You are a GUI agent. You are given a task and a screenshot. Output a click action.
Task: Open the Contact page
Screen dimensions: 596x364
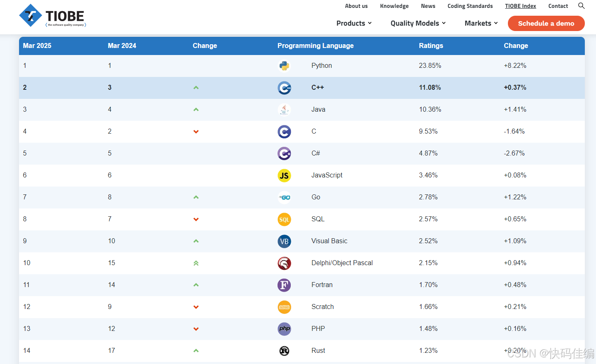[558, 6]
